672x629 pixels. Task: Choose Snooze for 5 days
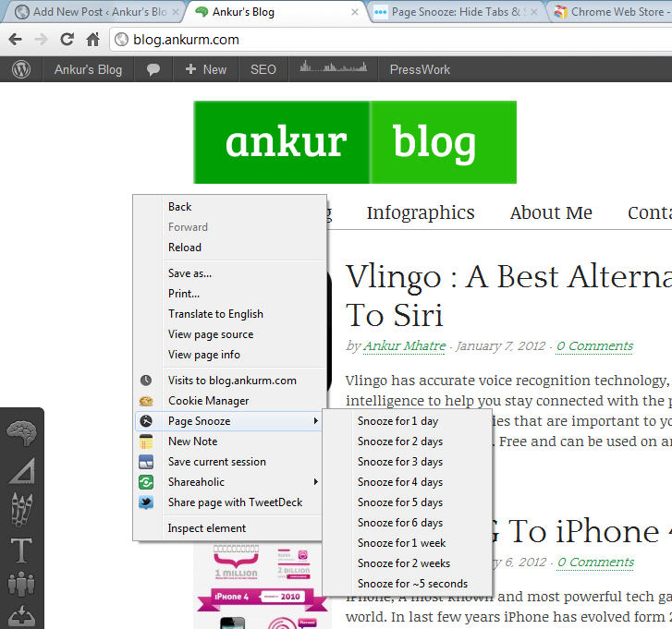[x=407, y=502]
